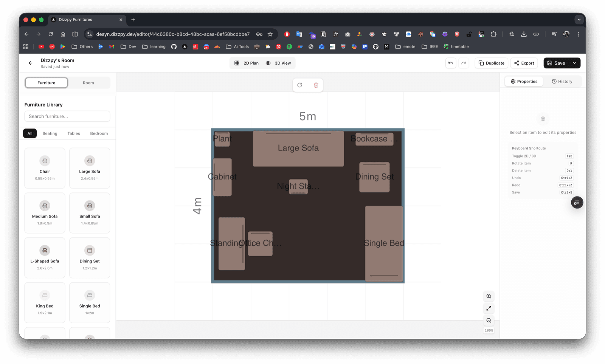Open the browser Extensions puzzle icon
605x364 pixels.
pos(493,34)
